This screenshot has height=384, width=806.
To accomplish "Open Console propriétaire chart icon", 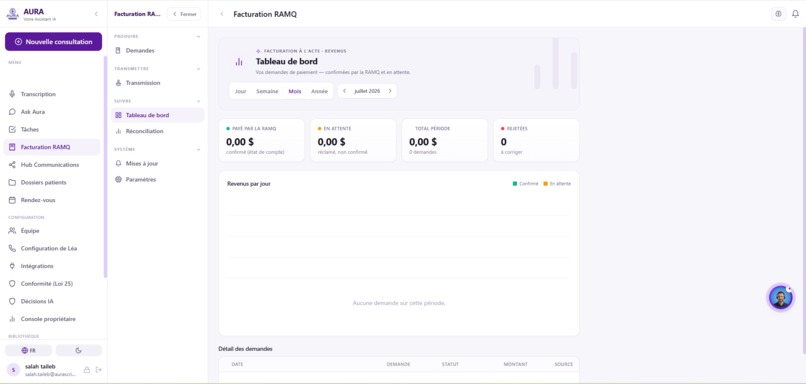I will 12,319.
